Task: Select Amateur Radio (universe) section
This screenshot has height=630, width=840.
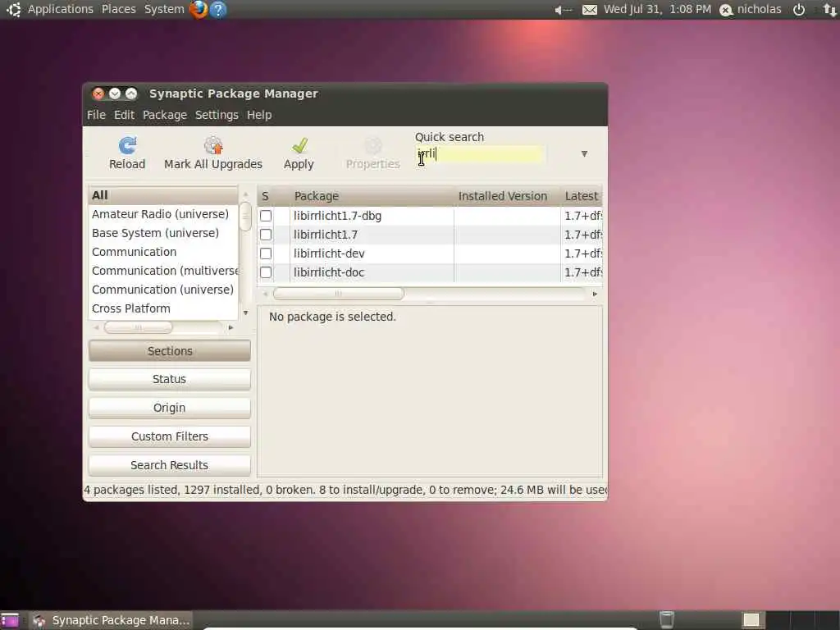Action: [x=163, y=214]
